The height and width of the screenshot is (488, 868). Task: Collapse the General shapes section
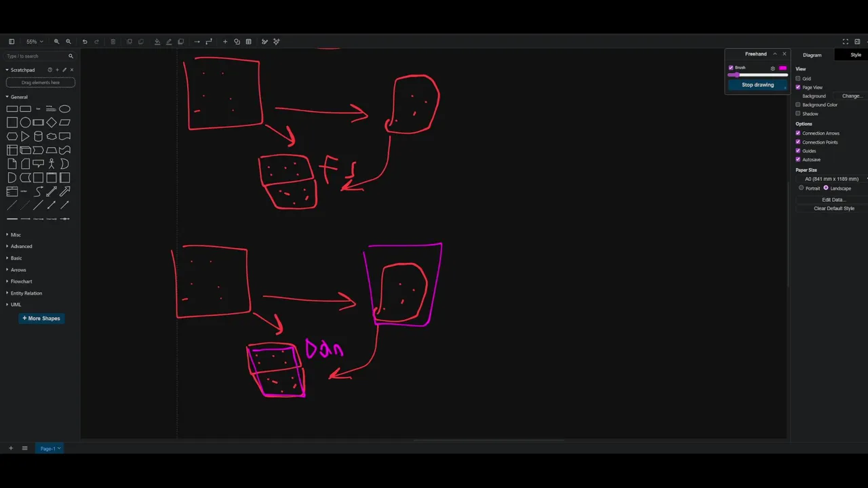(17, 97)
